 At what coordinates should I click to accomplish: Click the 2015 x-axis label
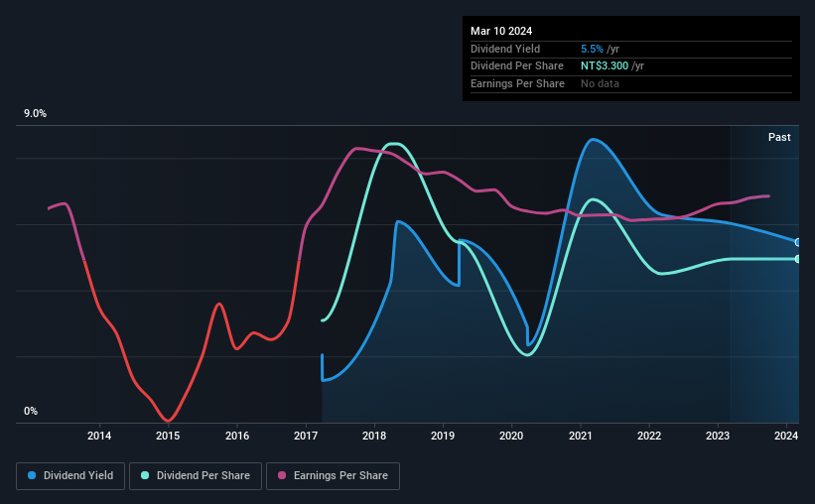168,436
